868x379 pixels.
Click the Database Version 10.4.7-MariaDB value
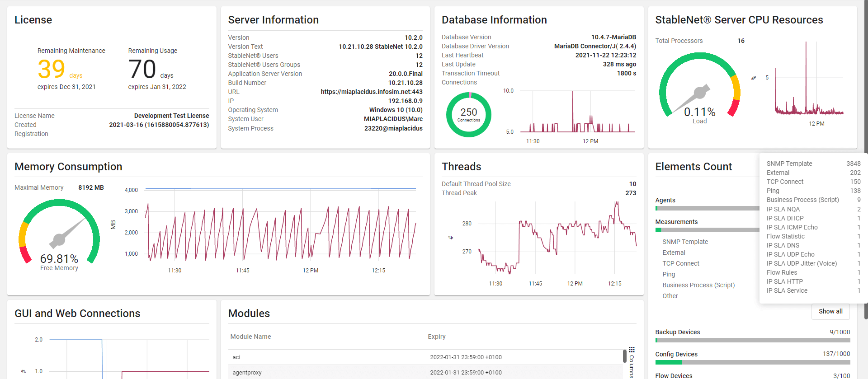tap(613, 37)
